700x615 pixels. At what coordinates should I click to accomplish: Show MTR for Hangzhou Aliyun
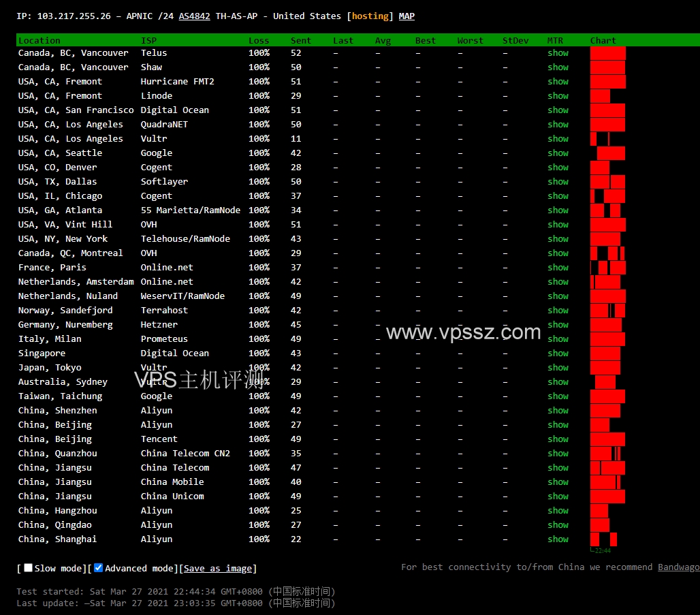(558, 510)
